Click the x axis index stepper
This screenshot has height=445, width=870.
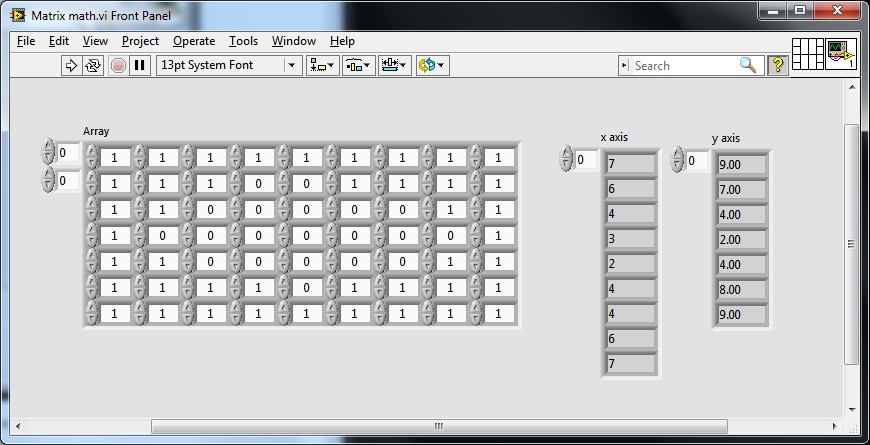[566, 160]
